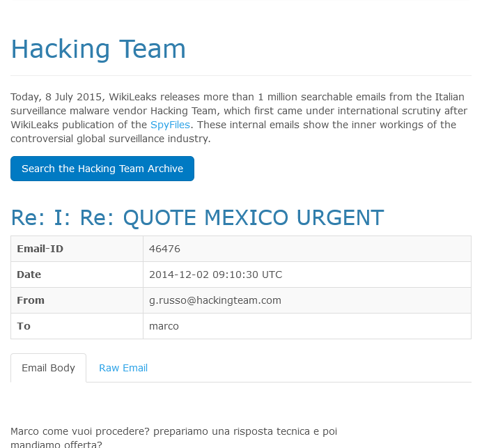This screenshot has width=482, height=448.
Task: Click the email body text "Marco come vuoi procedere?"
Action: [x=80, y=431]
